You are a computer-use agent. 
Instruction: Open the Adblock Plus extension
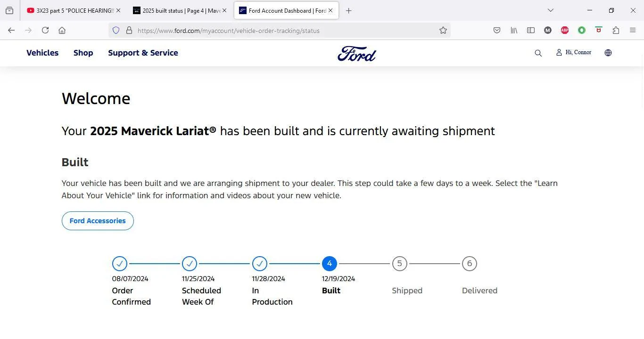[x=565, y=30]
